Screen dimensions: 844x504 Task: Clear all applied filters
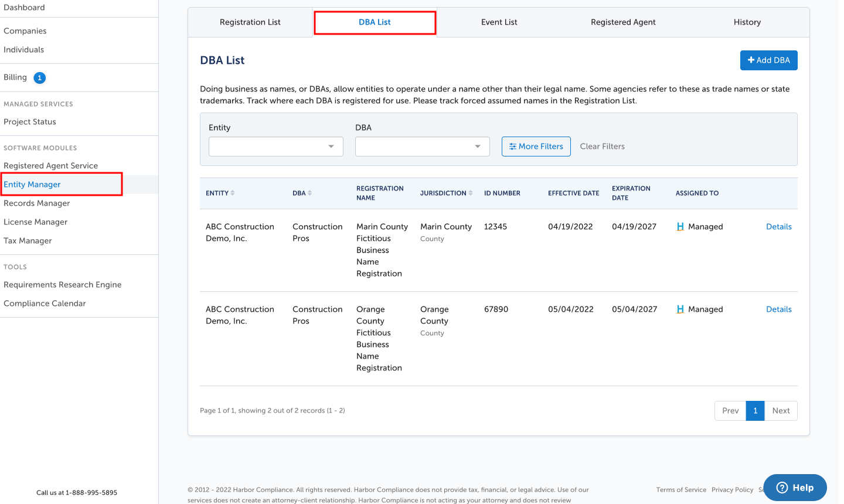coord(603,147)
